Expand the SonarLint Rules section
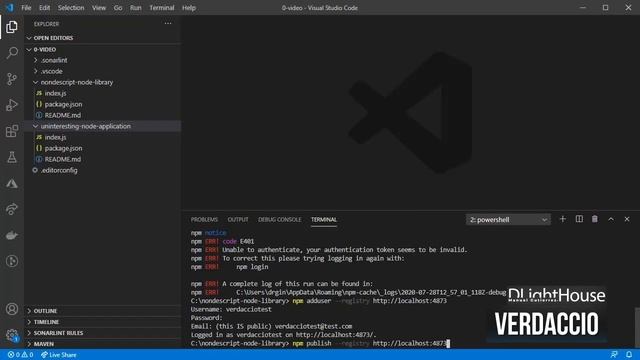Image resolution: width=640 pixels, height=360 pixels. click(102, 333)
